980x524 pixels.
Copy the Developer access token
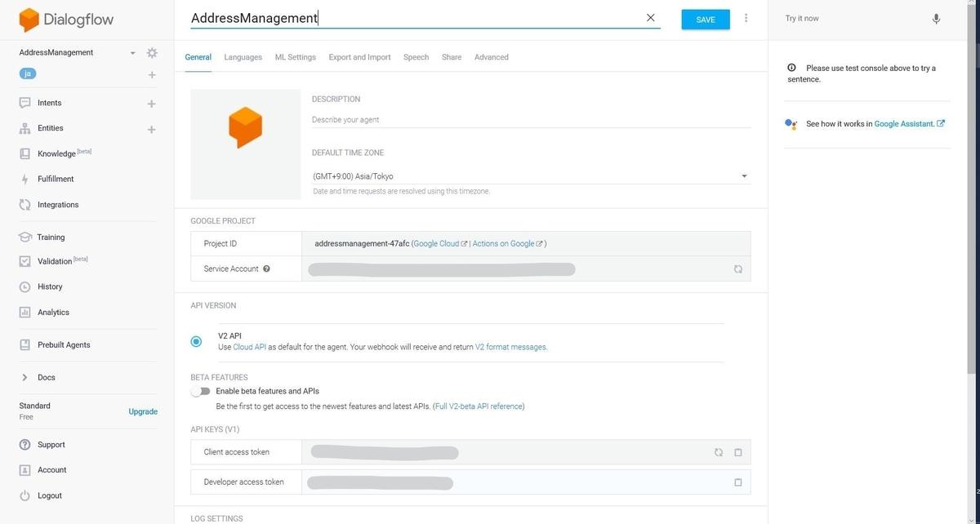(737, 482)
